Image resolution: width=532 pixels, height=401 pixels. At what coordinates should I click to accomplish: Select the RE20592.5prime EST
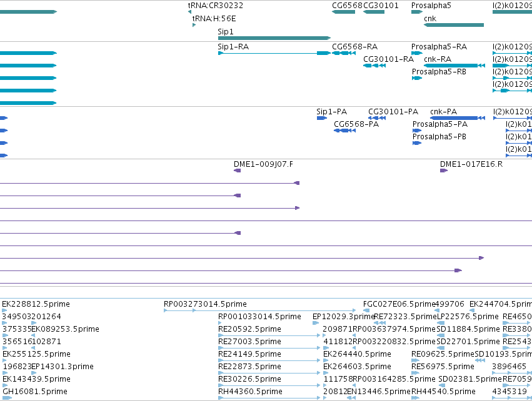[269, 335]
